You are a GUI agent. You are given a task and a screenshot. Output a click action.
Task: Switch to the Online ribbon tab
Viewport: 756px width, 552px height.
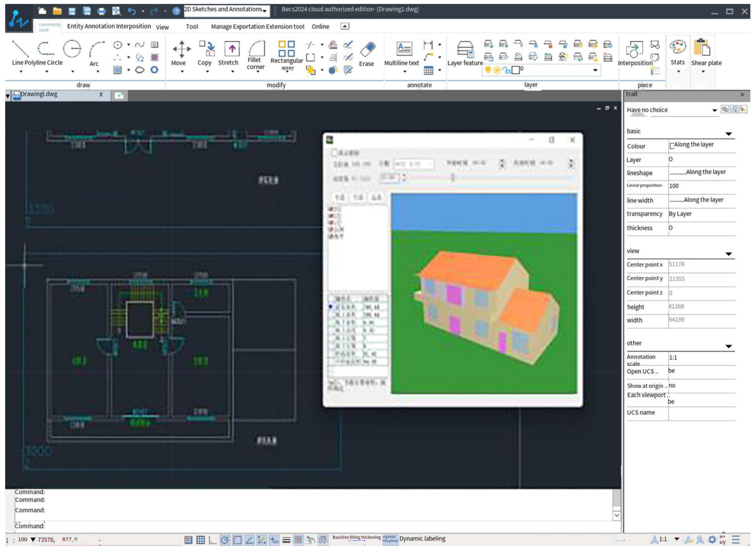click(320, 26)
